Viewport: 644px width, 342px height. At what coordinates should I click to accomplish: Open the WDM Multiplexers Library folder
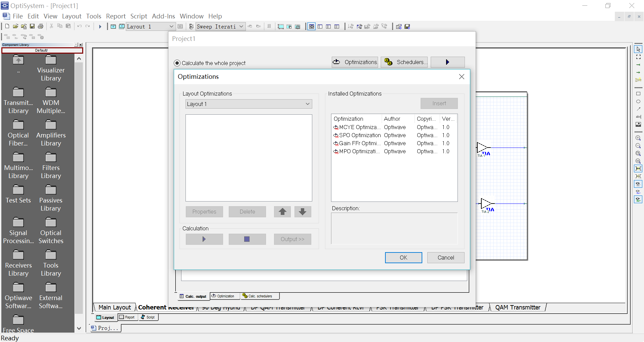(51, 101)
